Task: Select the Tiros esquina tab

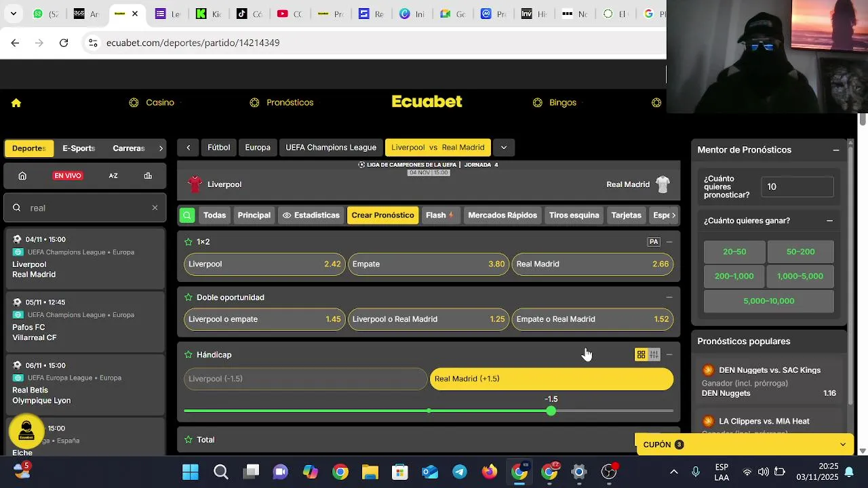Action: coord(574,216)
